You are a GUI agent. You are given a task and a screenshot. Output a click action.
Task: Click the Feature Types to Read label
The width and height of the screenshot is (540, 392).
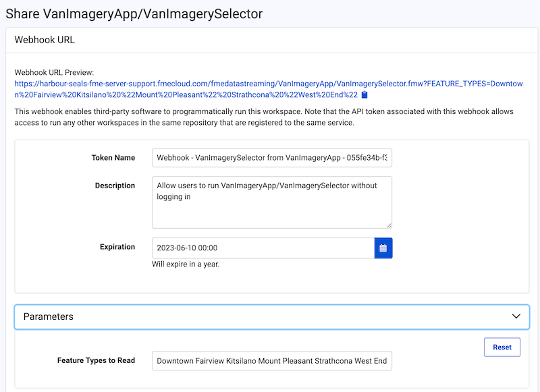tap(97, 361)
